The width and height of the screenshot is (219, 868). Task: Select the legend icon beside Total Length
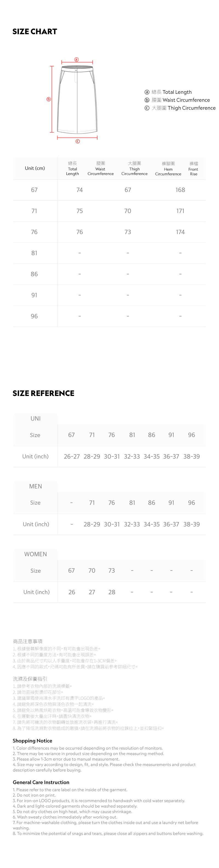click(147, 92)
